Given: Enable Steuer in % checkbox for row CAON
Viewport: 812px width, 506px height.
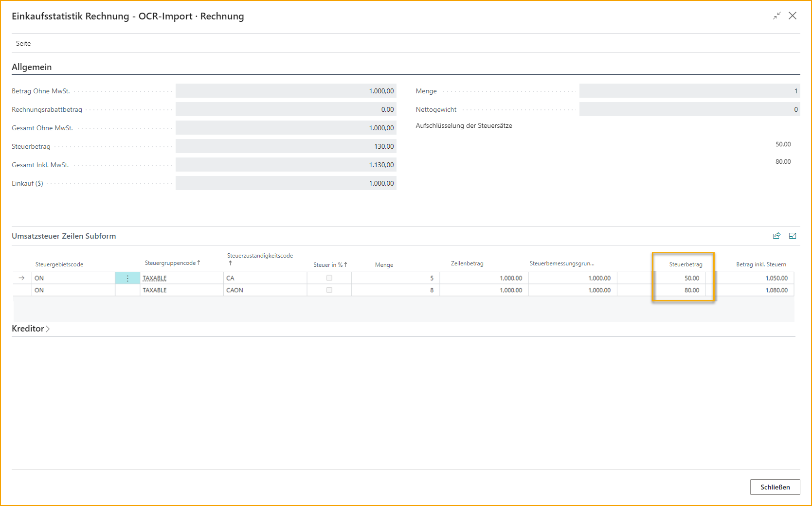Looking at the screenshot, I should (x=329, y=290).
